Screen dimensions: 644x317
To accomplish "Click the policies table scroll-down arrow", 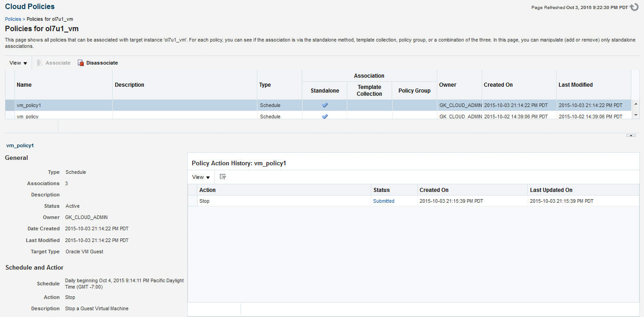I will [635, 116].
